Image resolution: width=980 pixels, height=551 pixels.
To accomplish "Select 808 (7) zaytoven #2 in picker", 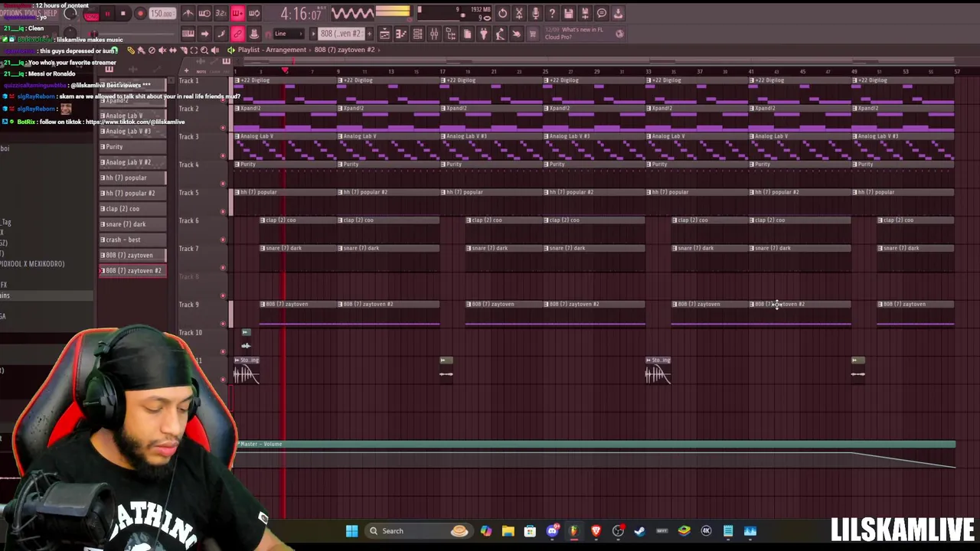I will coord(133,271).
